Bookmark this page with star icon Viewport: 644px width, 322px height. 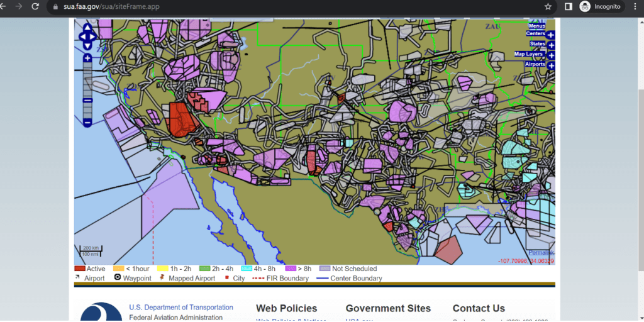[548, 6]
